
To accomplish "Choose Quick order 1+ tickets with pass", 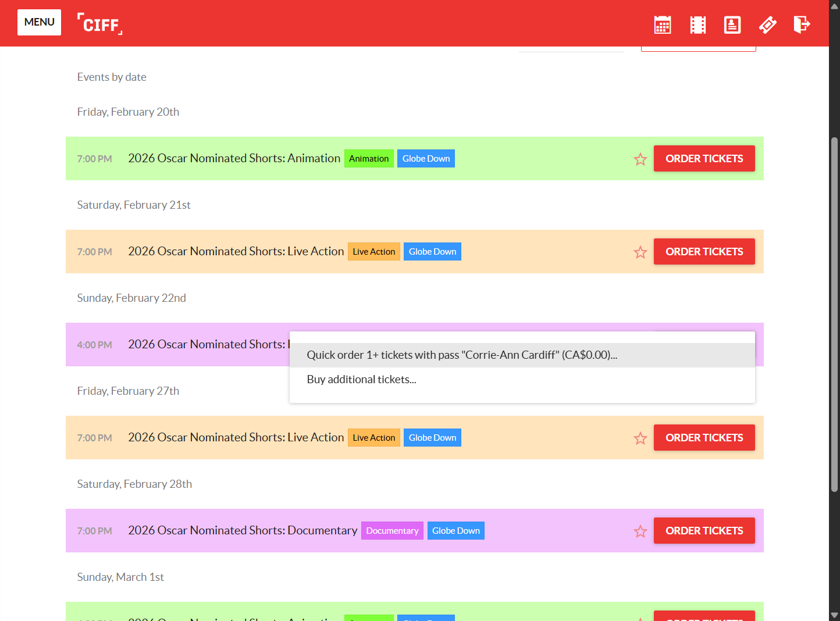I will 522,355.
